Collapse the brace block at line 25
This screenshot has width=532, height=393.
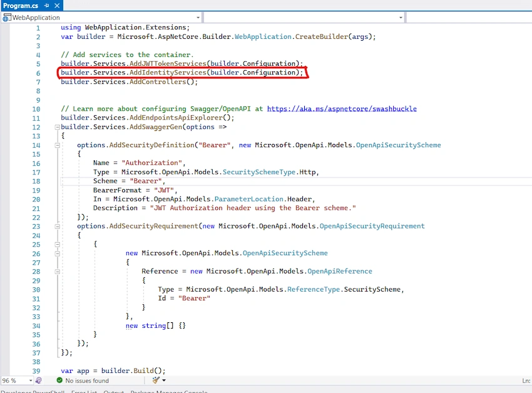point(58,244)
